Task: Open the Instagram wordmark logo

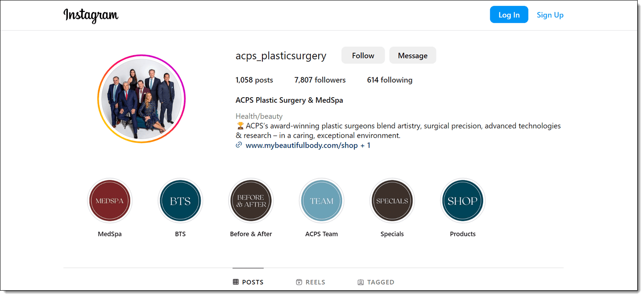Action: click(x=90, y=15)
